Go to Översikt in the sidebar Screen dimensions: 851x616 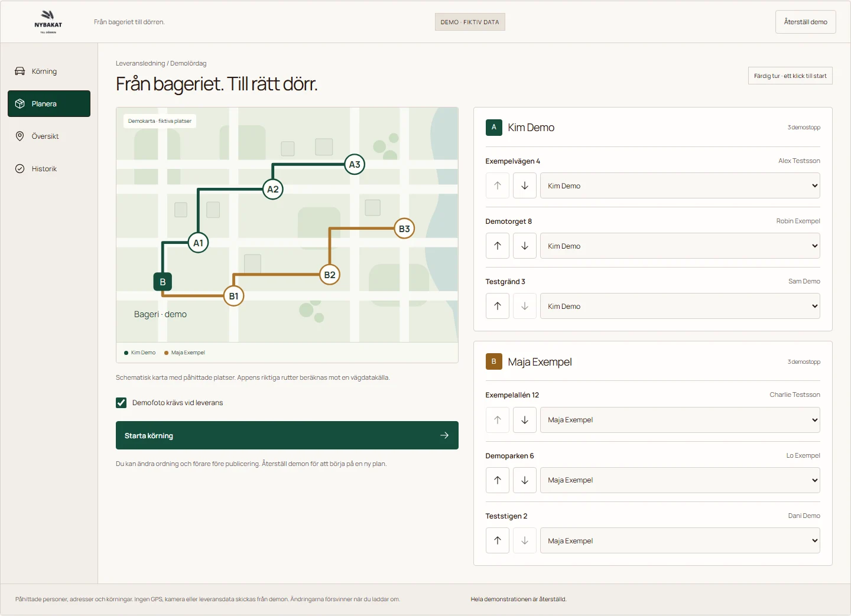[49, 136]
